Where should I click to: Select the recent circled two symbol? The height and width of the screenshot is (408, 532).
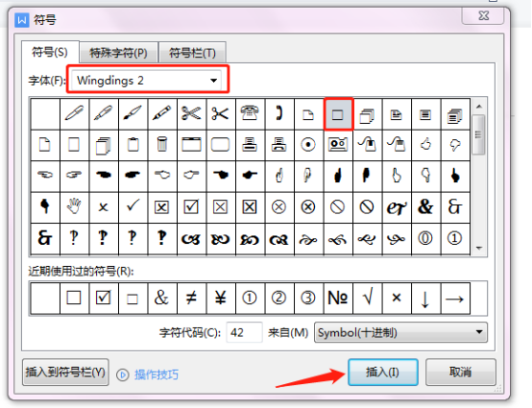pos(278,299)
